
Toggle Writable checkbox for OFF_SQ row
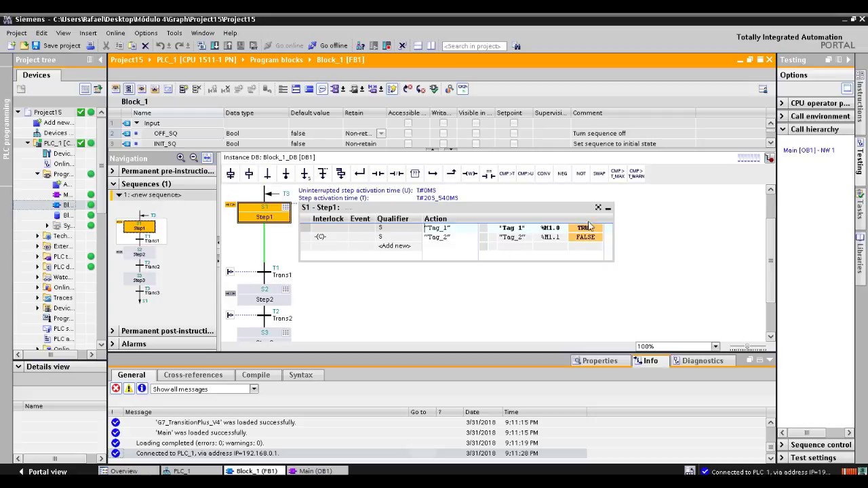[443, 134]
